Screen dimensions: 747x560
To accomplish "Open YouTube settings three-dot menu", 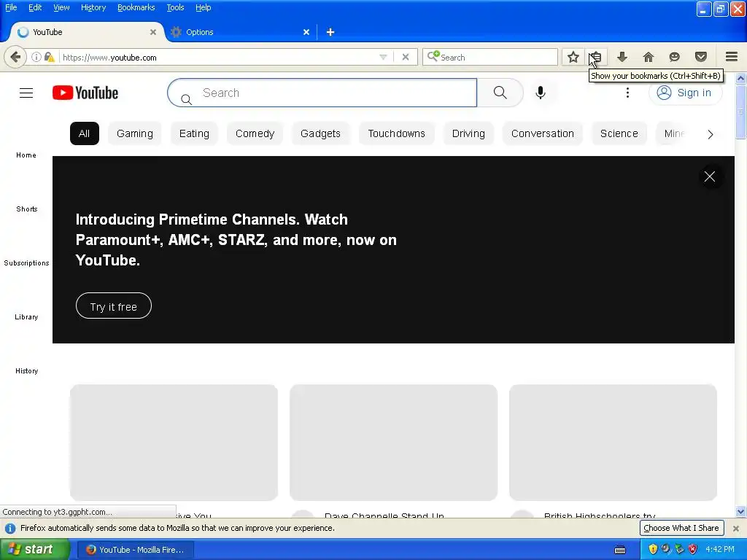I will [627, 93].
